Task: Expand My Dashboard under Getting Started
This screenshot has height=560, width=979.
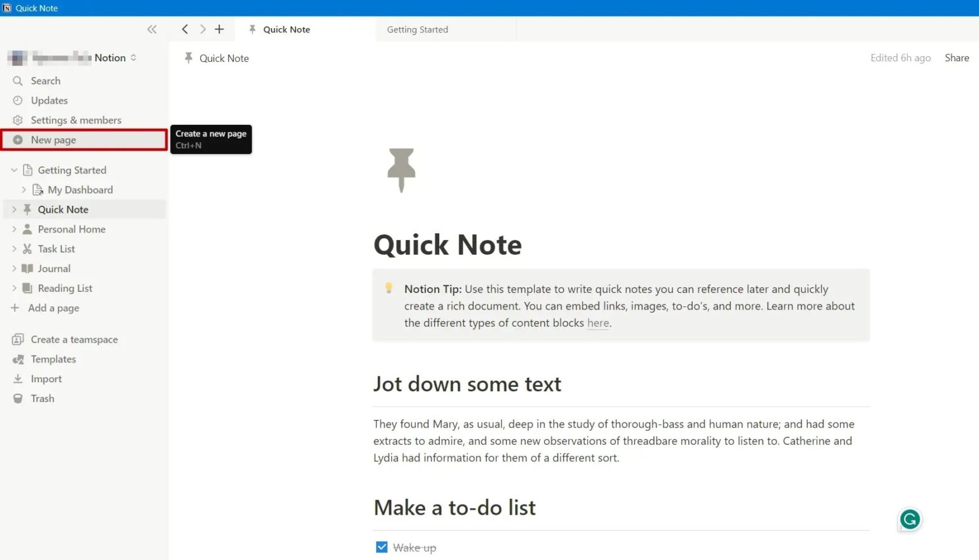Action: (x=25, y=189)
